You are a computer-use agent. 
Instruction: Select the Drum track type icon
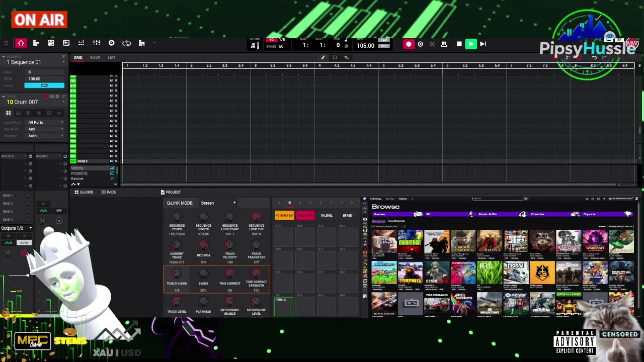pyautogui.click(x=9, y=113)
